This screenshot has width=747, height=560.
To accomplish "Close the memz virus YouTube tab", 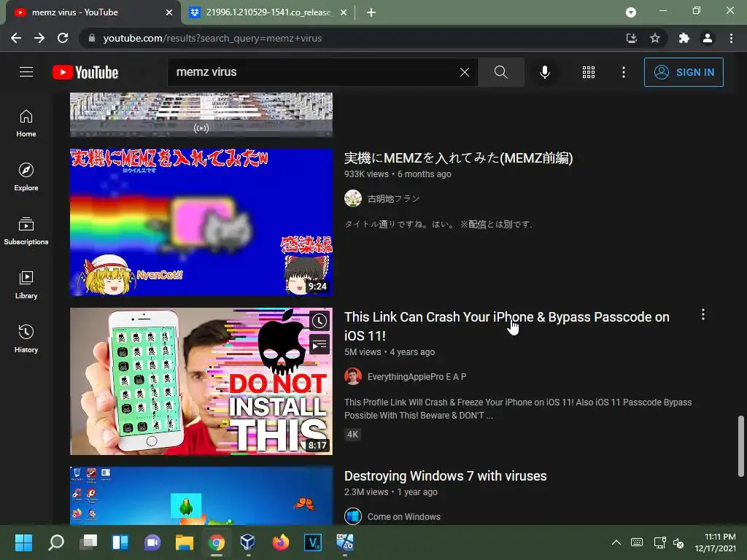I will [169, 13].
